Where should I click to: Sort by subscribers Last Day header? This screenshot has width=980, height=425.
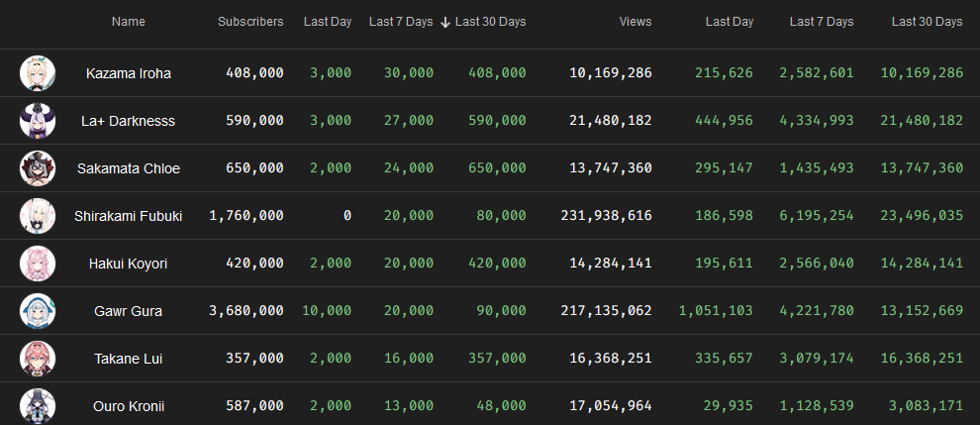[328, 22]
